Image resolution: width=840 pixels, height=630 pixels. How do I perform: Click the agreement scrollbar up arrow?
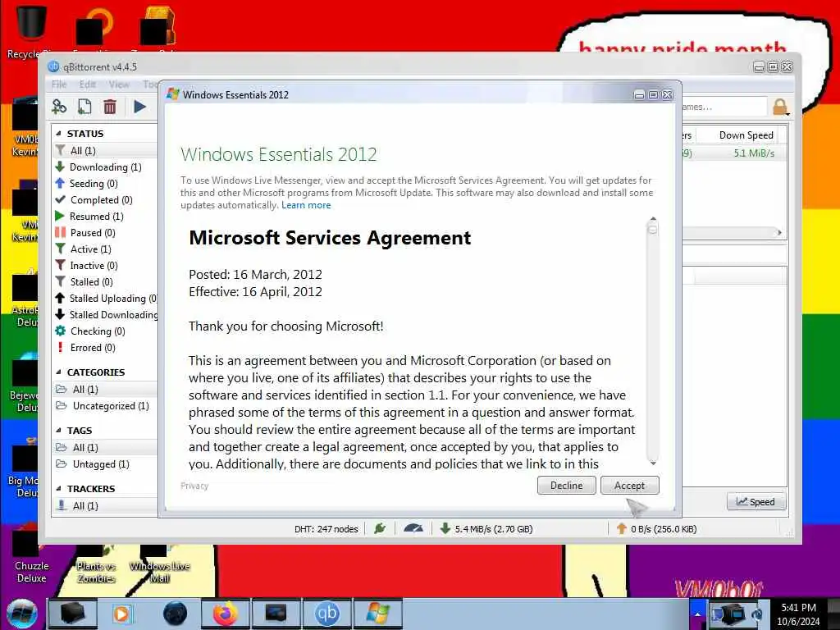point(652,219)
